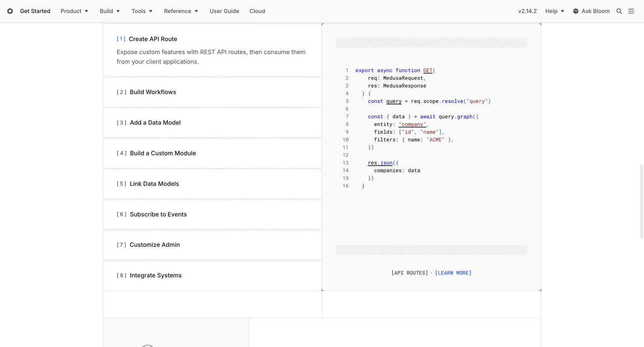Click the code line "companies: data"

[x=397, y=171]
